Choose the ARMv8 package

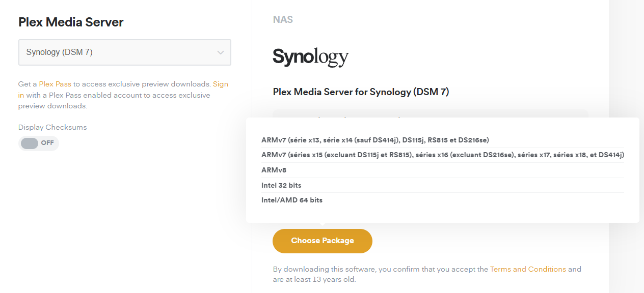point(274,170)
